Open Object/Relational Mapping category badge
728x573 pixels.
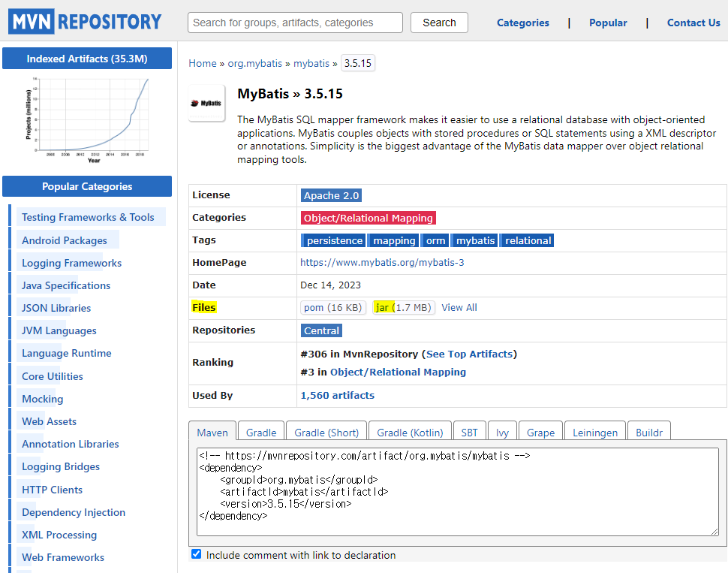369,218
